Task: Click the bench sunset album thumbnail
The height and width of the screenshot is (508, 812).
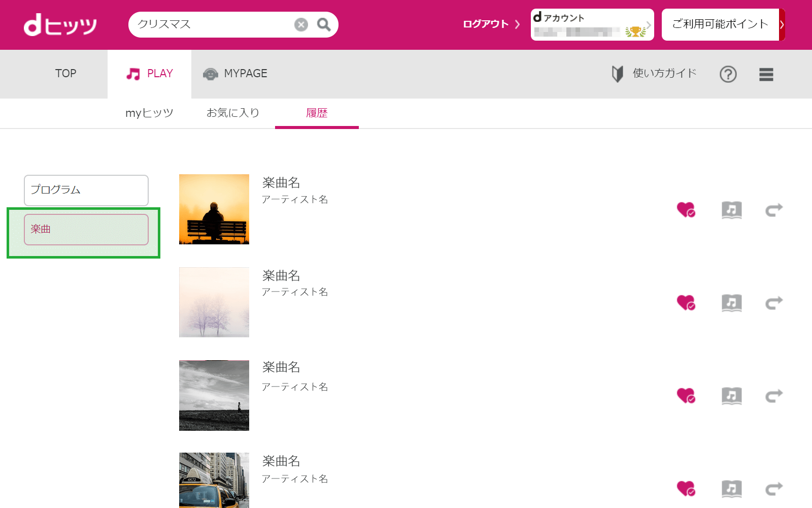Action: click(214, 209)
